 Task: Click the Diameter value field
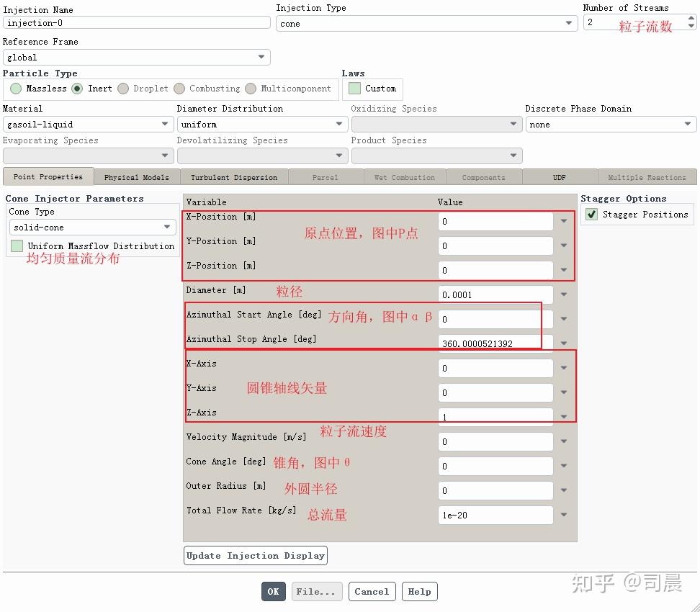pos(495,294)
